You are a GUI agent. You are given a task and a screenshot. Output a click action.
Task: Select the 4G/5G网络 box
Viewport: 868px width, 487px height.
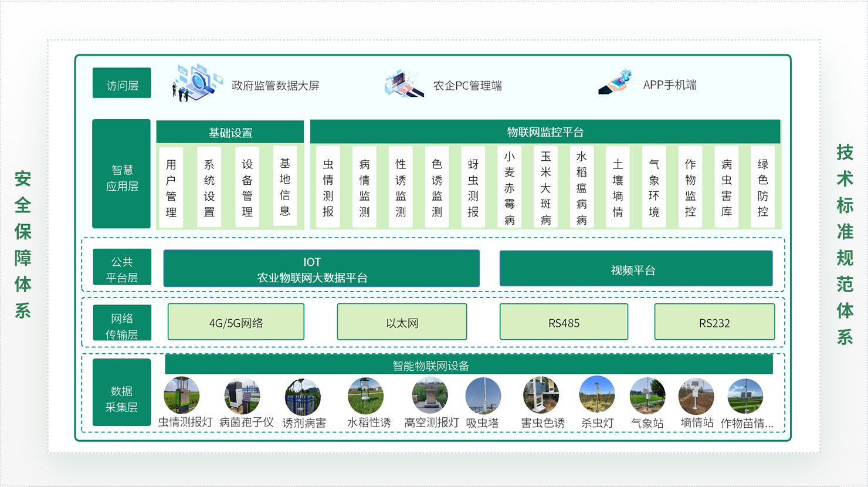[236, 322]
